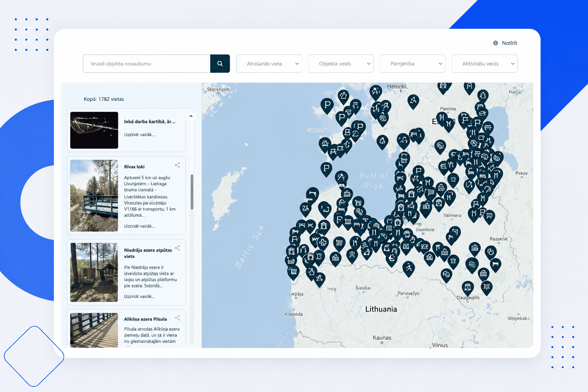Open the Pieņamība filter dropdown
The height and width of the screenshot is (392, 588).
click(x=412, y=64)
